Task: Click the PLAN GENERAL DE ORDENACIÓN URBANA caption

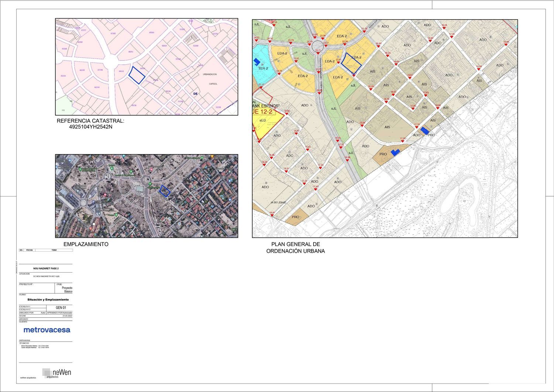Action: point(295,248)
